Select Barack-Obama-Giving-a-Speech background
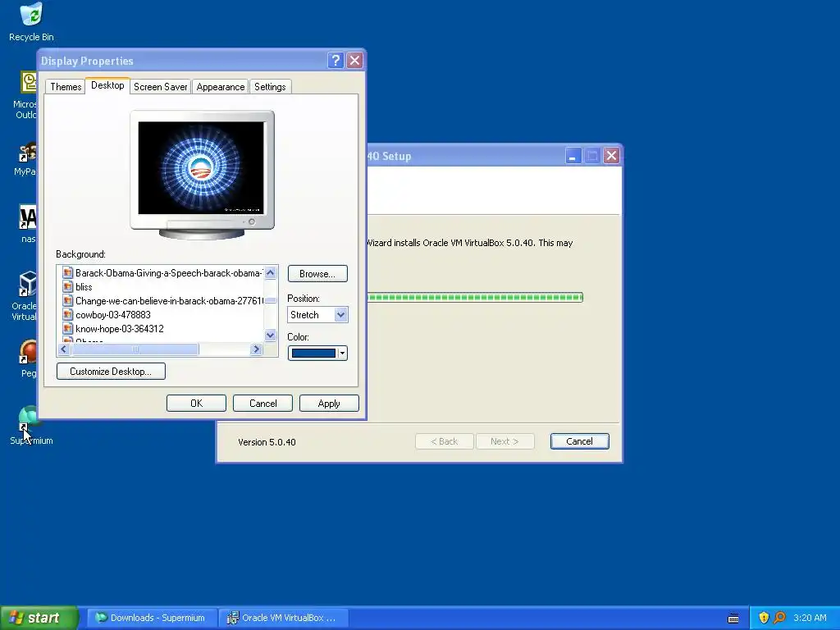This screenshot has width=840, height=630. (x=169, y=273)
